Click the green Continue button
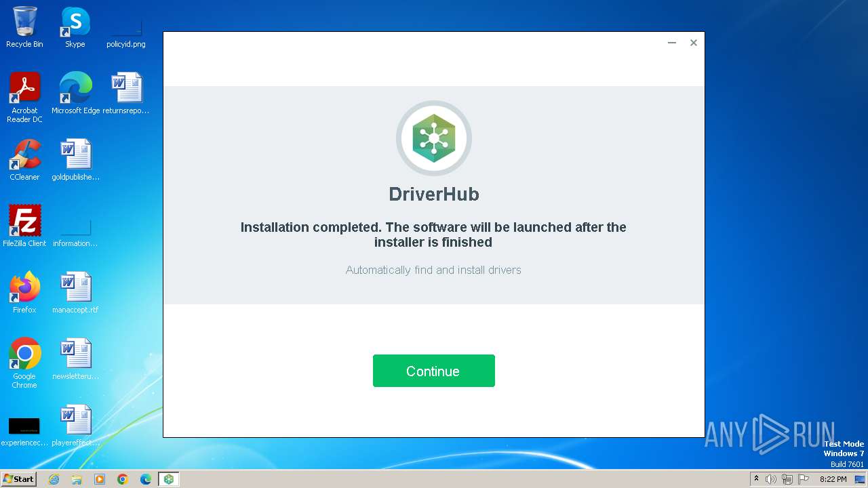This screenshot has width=868, height=488. pyautogui.click(x=433, y=371)
